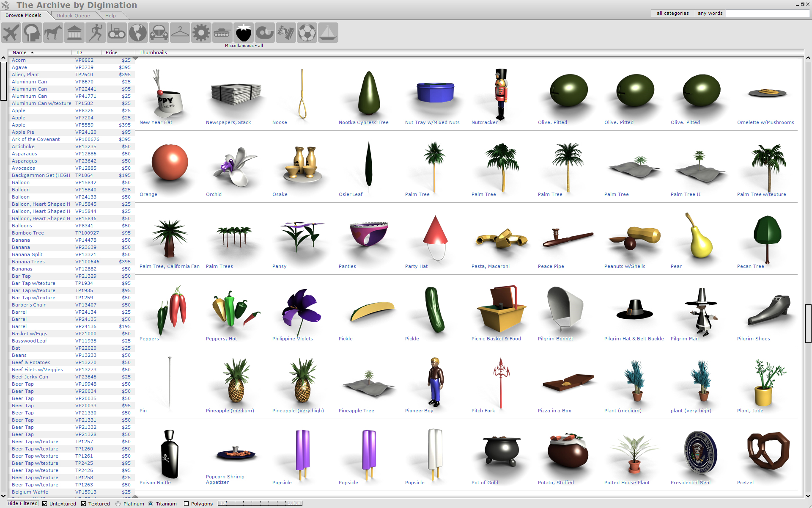Select the Titanium radio button

151,504
